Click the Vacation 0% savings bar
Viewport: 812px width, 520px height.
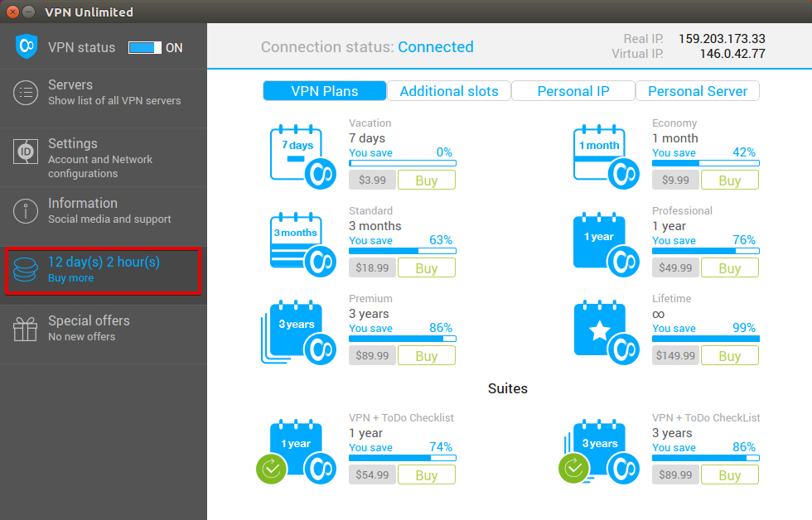(x=403, y=163)
